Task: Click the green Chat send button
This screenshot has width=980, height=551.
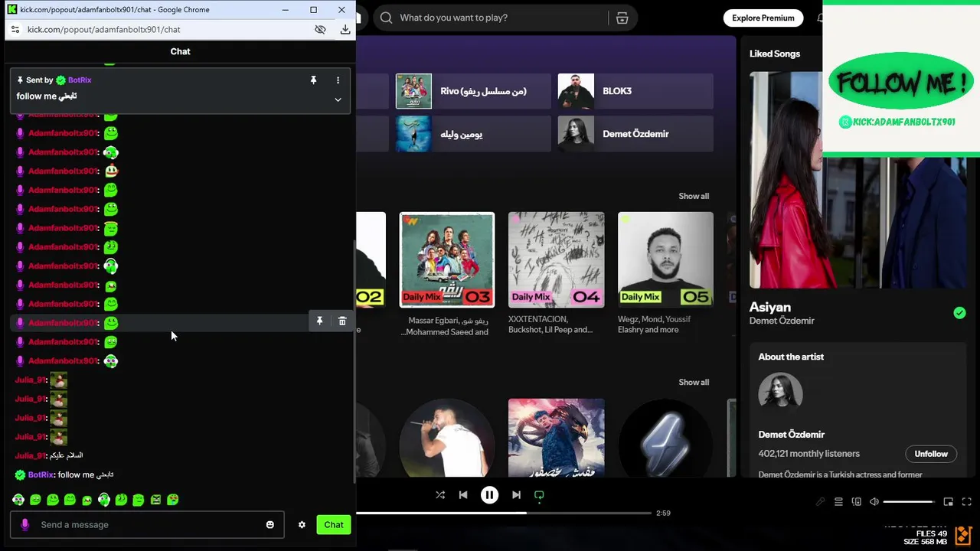Action: coord(334,524)
